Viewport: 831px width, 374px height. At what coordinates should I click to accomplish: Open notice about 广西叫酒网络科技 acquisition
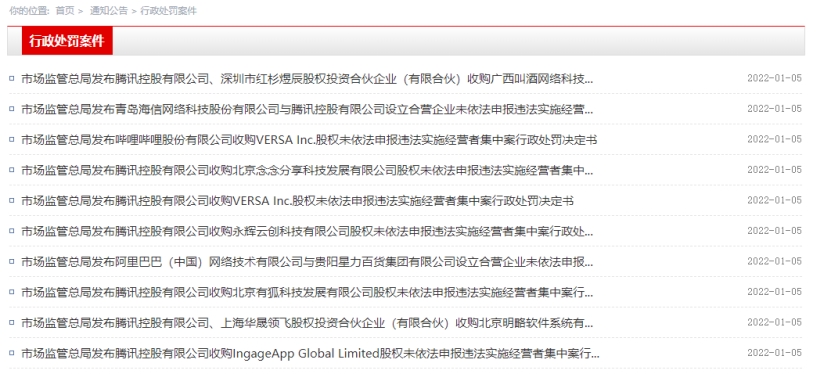click(x=307, y=79)
